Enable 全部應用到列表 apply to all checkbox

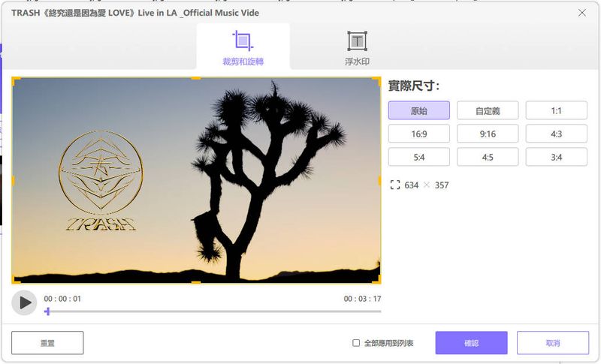356,343
